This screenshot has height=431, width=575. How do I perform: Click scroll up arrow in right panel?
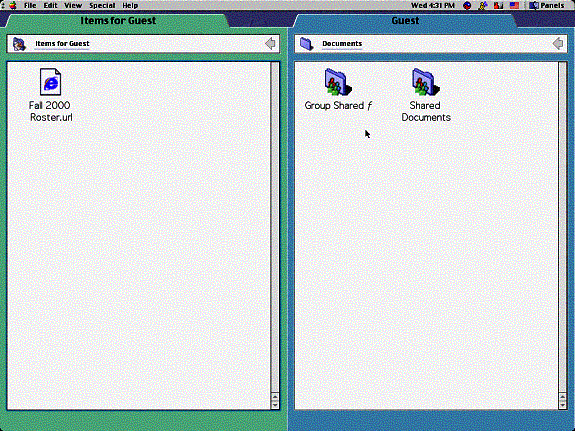click(x=563, y=397)
